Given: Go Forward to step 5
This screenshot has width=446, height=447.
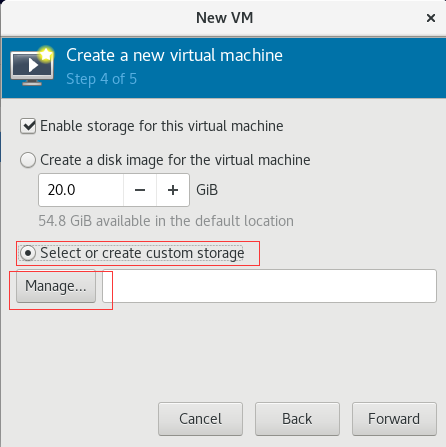Looking at the screenshot, I should (394, 419).
